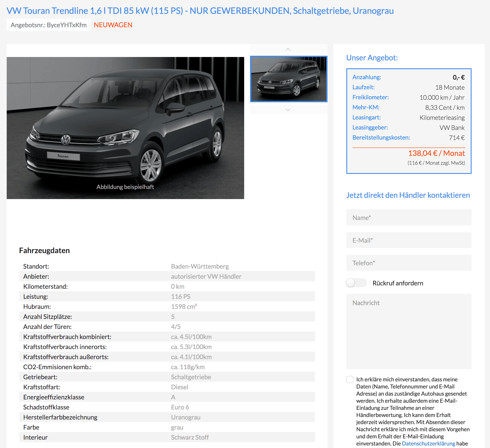
Task: Click the Fahrzeugdaten heading
Action: pyautogui.click(x=44, y=251)
